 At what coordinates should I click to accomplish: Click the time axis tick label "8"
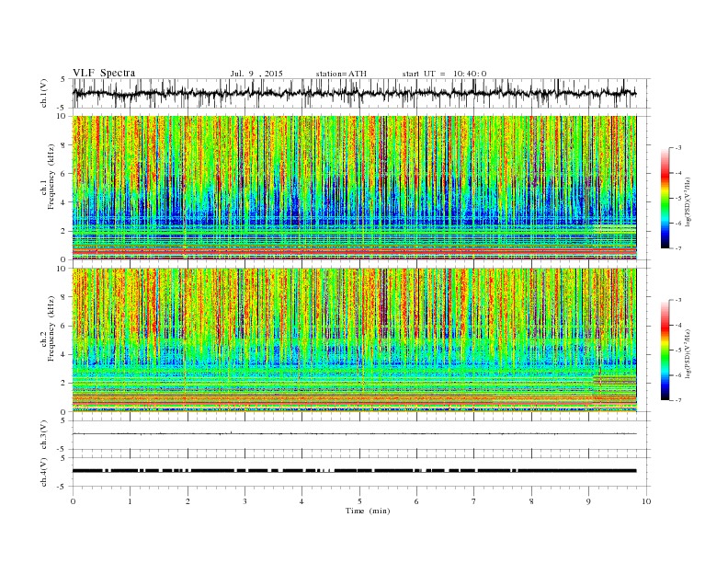point(531,501)
